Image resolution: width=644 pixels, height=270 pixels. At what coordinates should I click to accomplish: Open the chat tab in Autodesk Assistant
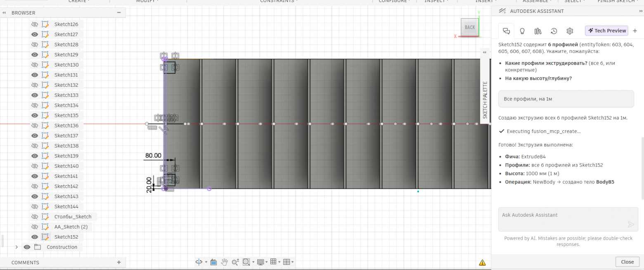(x=506, y=31)
